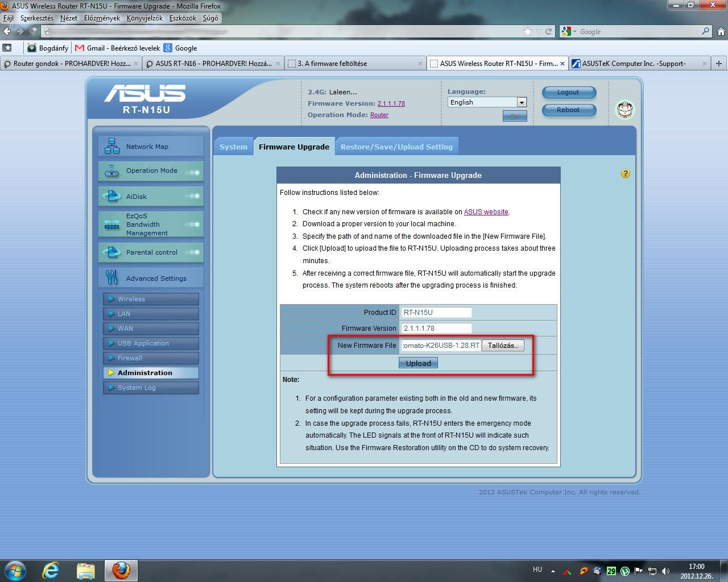728x582 pixels.
Task: Switch to ASUSTeK Computer Inc. Support tab
Action: pos(639,64)
